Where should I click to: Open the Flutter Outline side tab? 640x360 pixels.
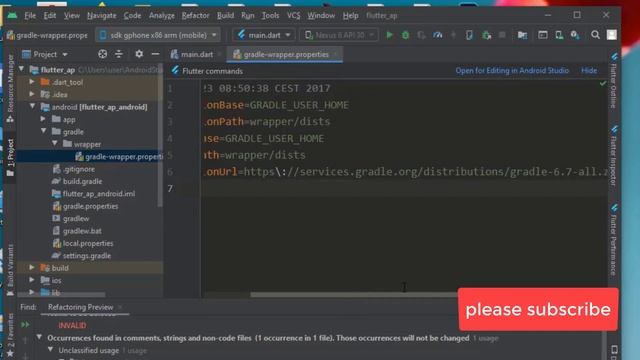[613, 80]
